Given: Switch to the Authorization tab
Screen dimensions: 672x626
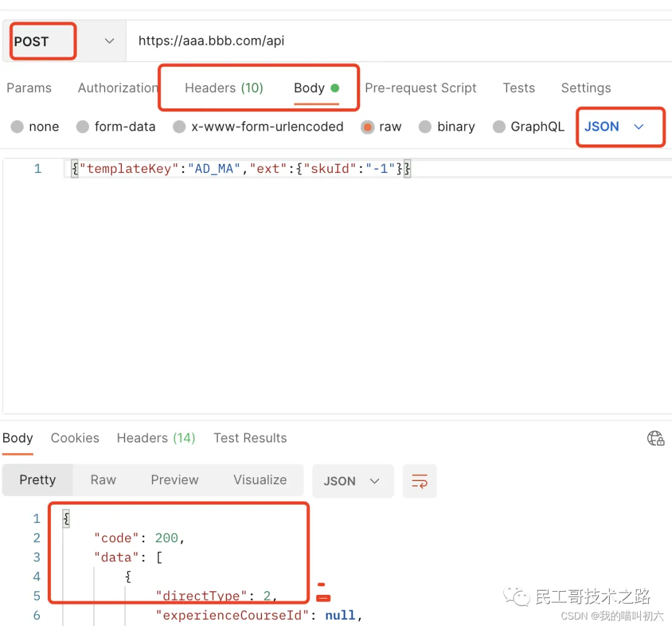Looking at the screenshot, I should click(x=118, y=88).
